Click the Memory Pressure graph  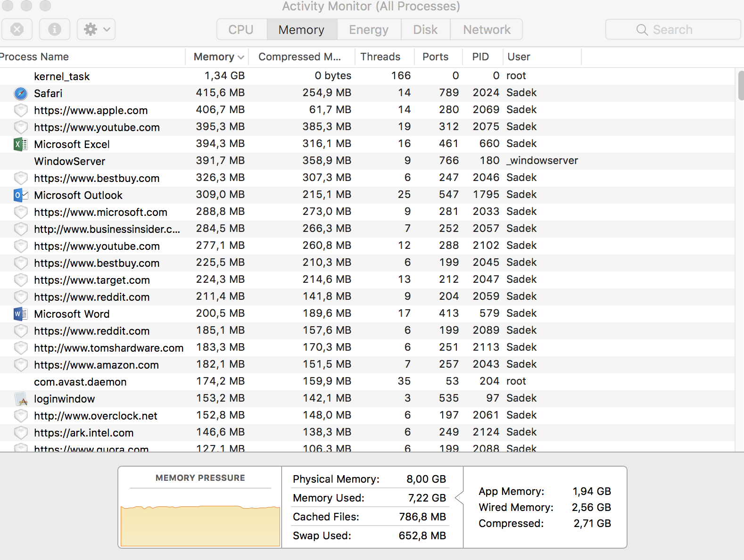(200, 526)
